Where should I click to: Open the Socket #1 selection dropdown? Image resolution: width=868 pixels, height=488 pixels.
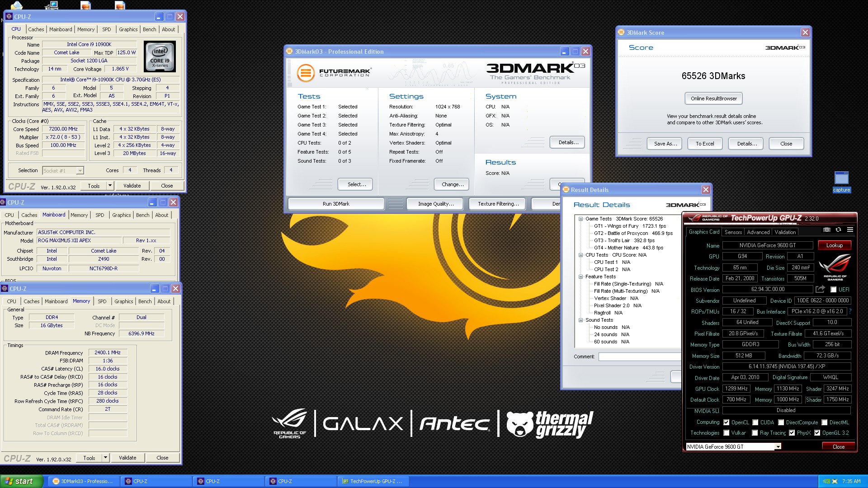pyautogui.click(x=80, y=171)
